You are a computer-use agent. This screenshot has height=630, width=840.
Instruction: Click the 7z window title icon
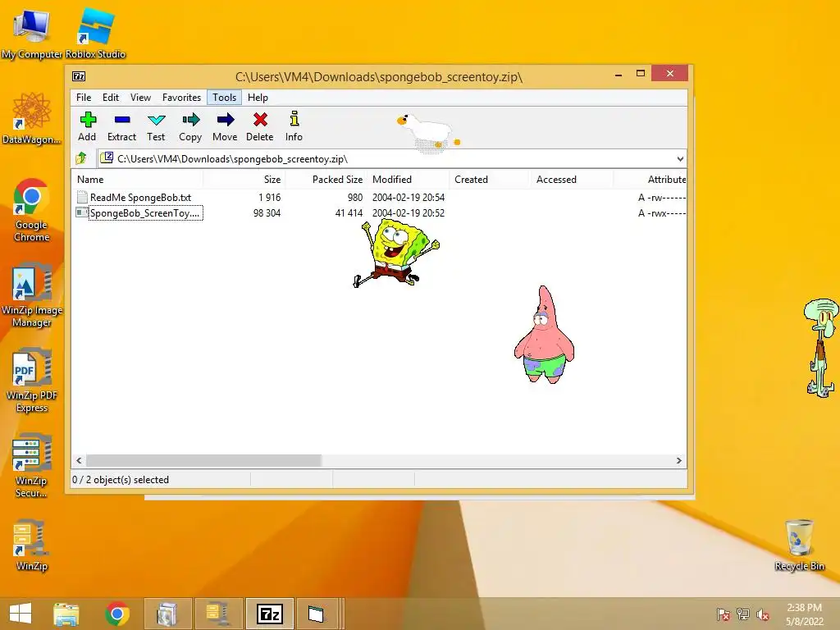(79, 76)
